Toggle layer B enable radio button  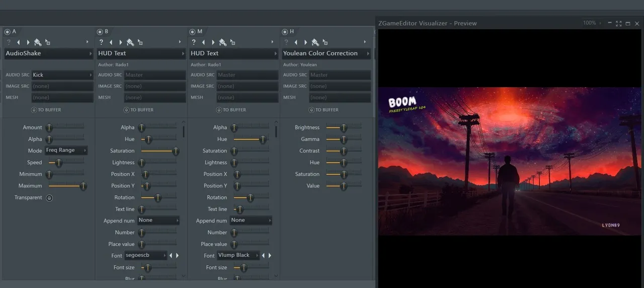[x=100, y=32]
